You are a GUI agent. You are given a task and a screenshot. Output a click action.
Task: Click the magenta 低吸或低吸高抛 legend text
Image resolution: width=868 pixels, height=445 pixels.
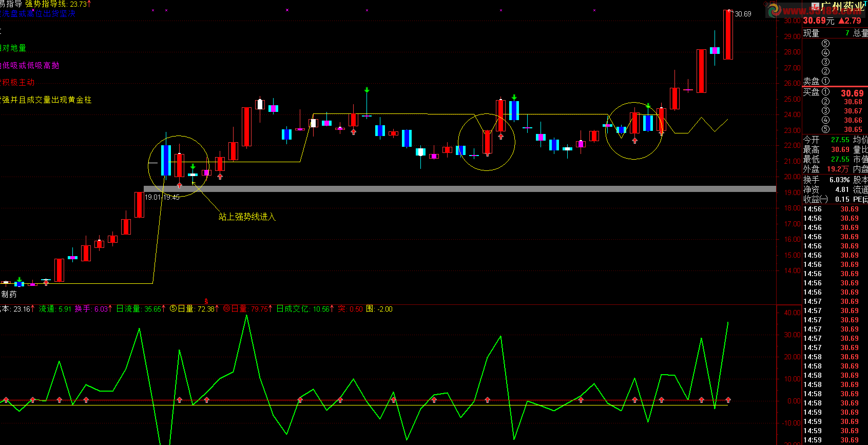pyautogui.click(x=30, y=66)
